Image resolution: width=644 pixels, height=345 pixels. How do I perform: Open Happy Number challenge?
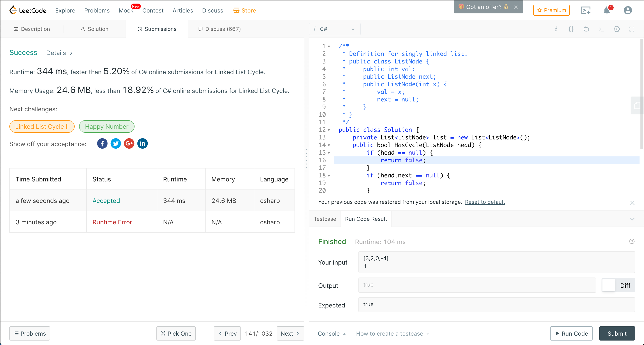(107, 126)
